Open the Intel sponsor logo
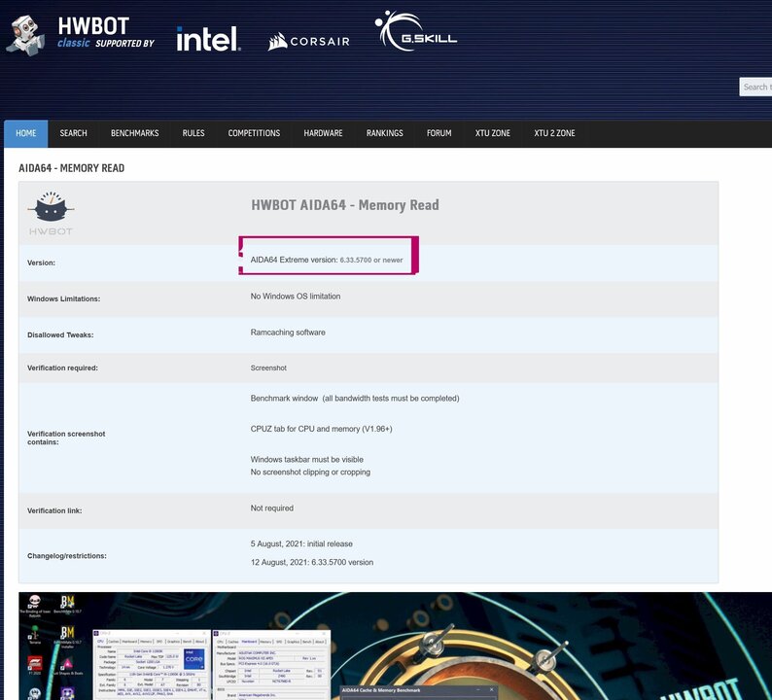The width and height of the screenshot is (772, 700). coord(207,39)
